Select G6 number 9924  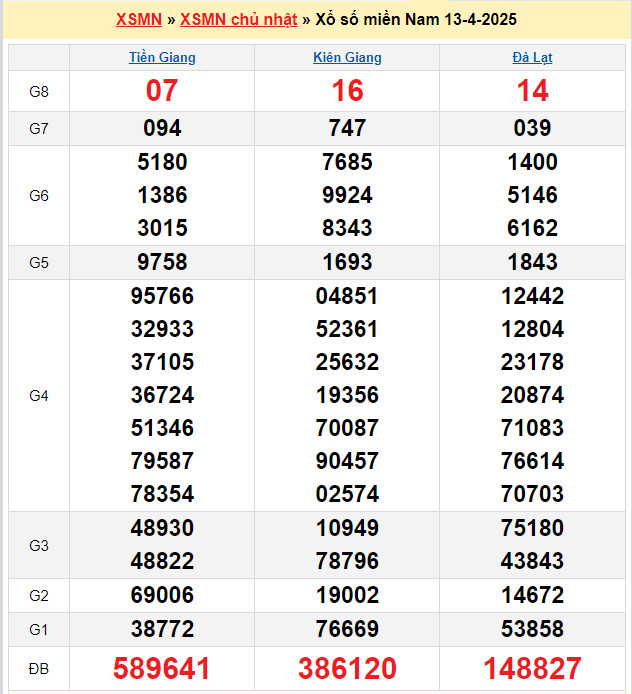pyautogui.click(x=347, y=195)
